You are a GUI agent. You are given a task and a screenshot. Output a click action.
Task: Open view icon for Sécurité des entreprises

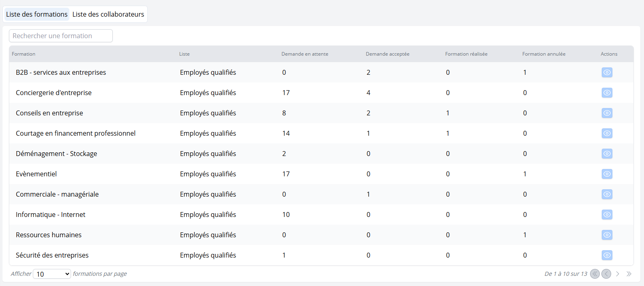pyautogui.click(x=607, y=255)
